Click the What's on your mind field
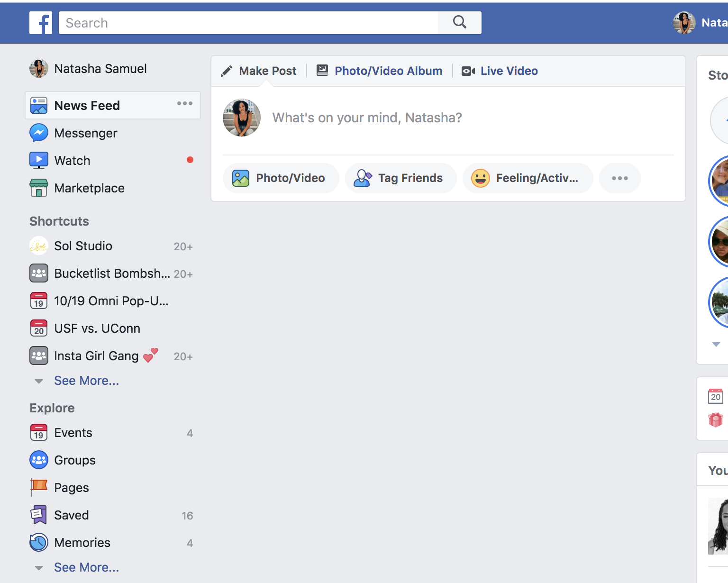 pos(367,118)
